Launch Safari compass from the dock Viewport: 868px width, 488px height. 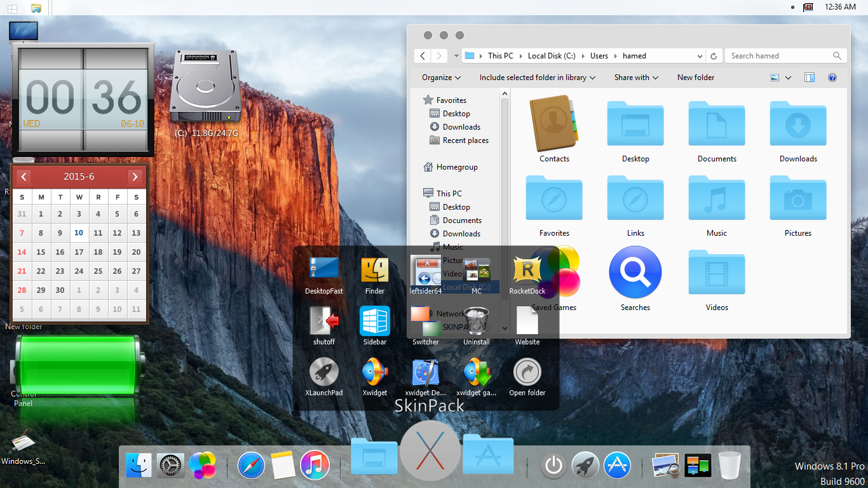(251, 466)
